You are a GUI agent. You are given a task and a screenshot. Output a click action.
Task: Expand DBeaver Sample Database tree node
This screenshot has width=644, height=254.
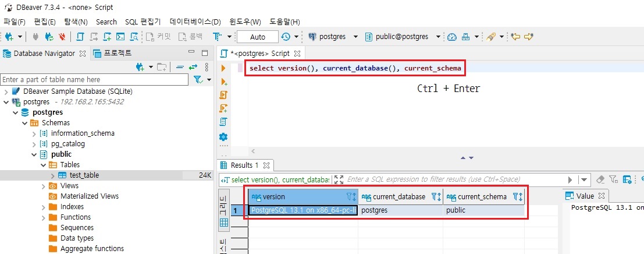tap(6, 91)
